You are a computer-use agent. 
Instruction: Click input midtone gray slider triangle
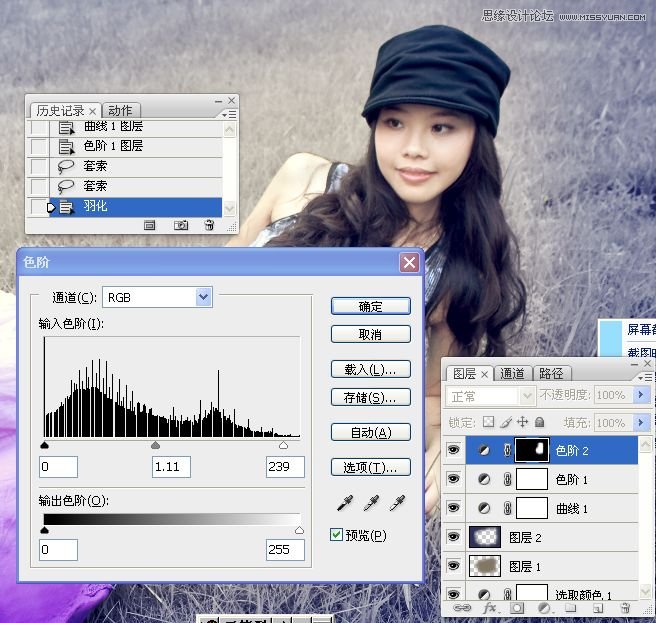click(x=156, y=445)
